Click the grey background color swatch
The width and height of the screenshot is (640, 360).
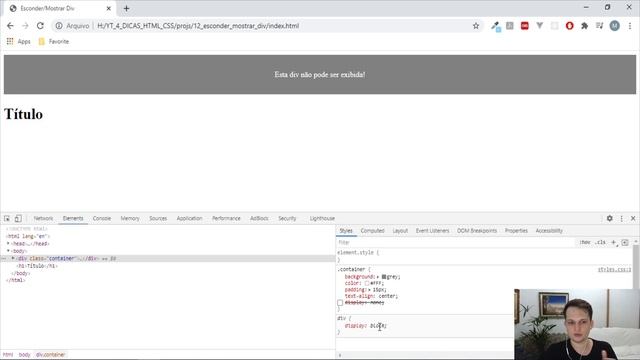tap(384, 277)
